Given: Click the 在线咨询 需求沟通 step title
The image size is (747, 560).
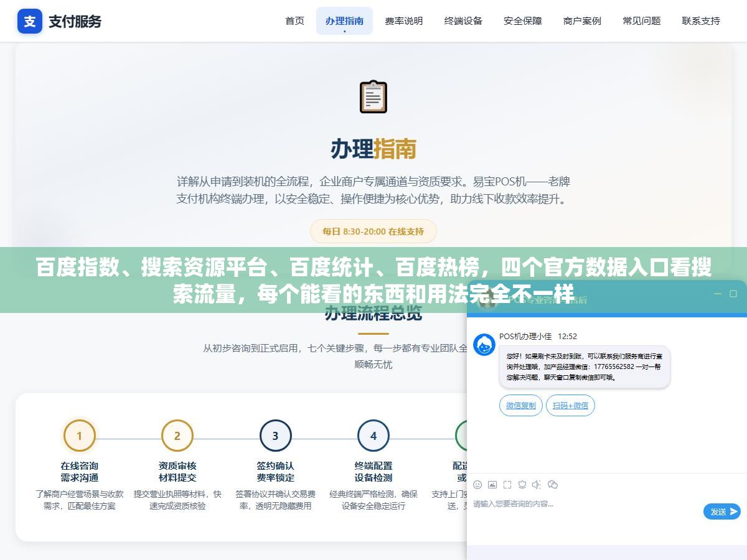Looking at the screenshot, I should (79, 472).
